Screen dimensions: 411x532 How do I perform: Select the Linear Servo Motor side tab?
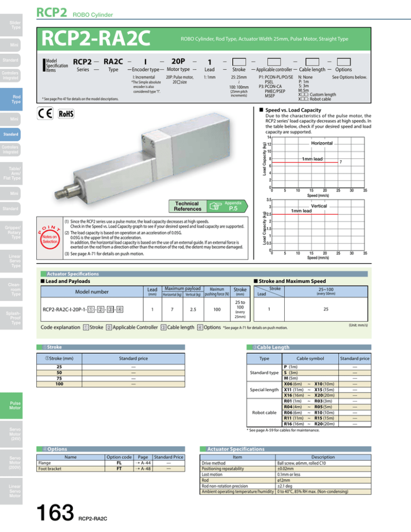11,491
